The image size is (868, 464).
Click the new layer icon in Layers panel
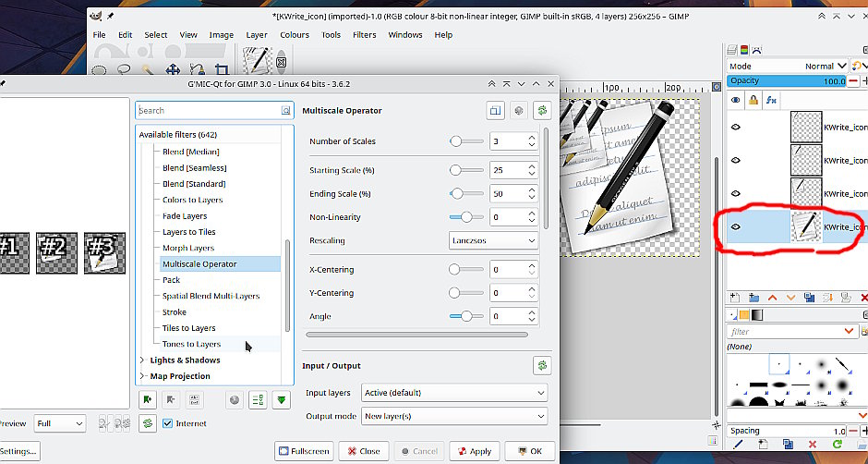point(734,298)
